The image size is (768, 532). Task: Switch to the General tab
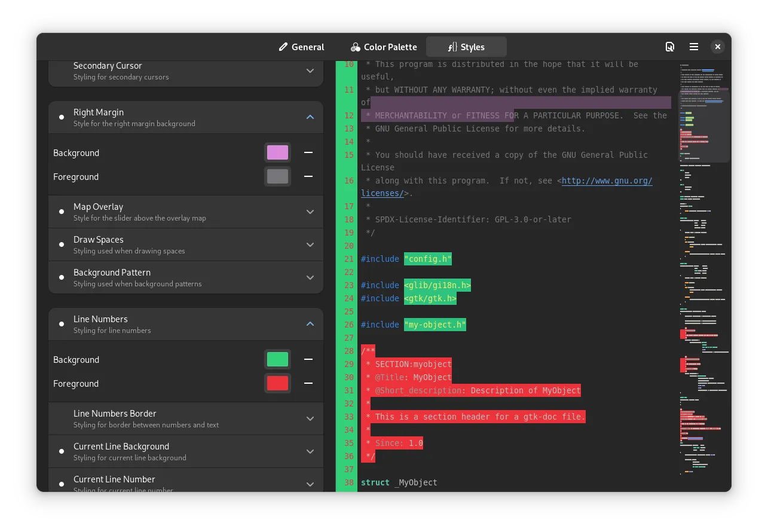(x=301, y=47)
